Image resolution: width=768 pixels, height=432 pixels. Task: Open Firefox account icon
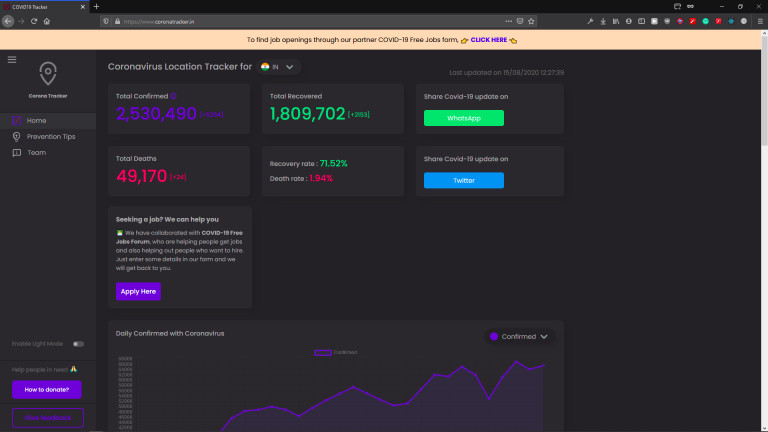pyautogui.click(x=628, y=22)
